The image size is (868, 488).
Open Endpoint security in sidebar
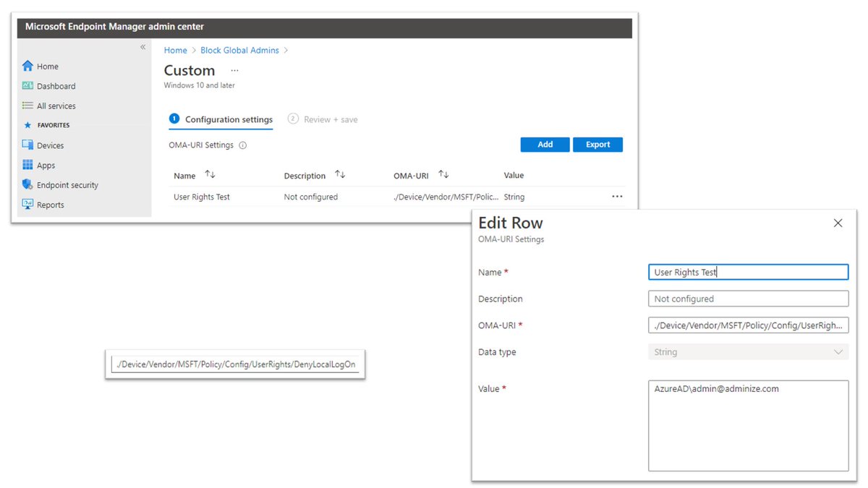[x=67, y=185]
